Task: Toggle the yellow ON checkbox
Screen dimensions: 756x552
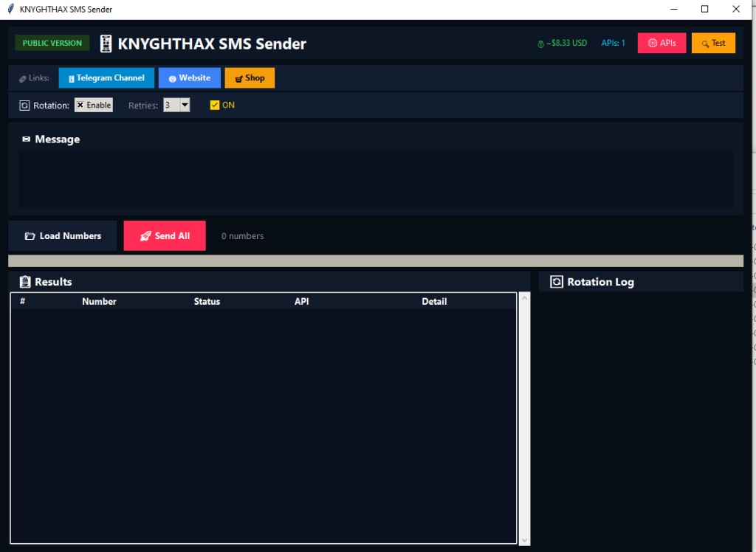Action: tap(215, 105)
